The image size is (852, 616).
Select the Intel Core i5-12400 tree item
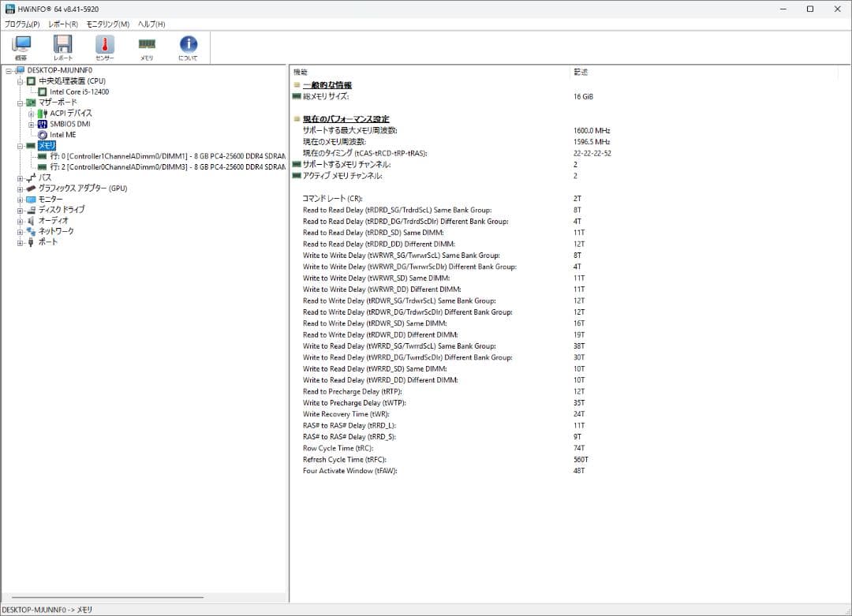tap(79, 91)
